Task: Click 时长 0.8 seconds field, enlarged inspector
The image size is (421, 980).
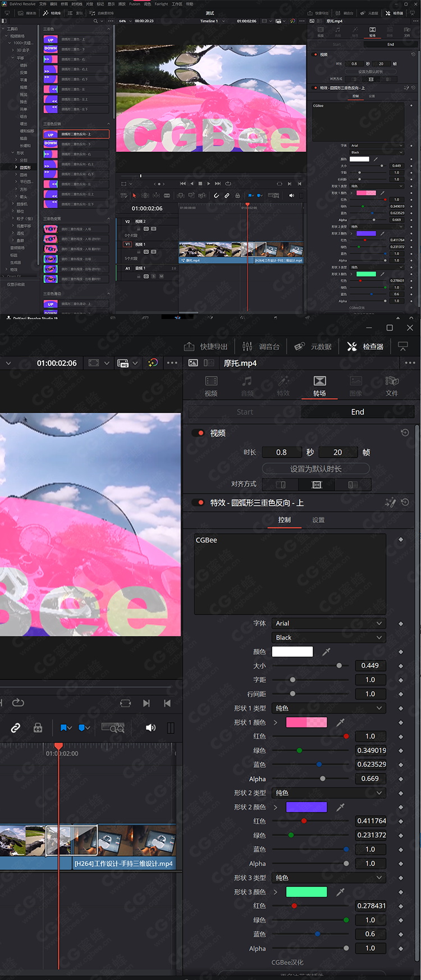Action: pyautogui.click(x=282, y=452)
